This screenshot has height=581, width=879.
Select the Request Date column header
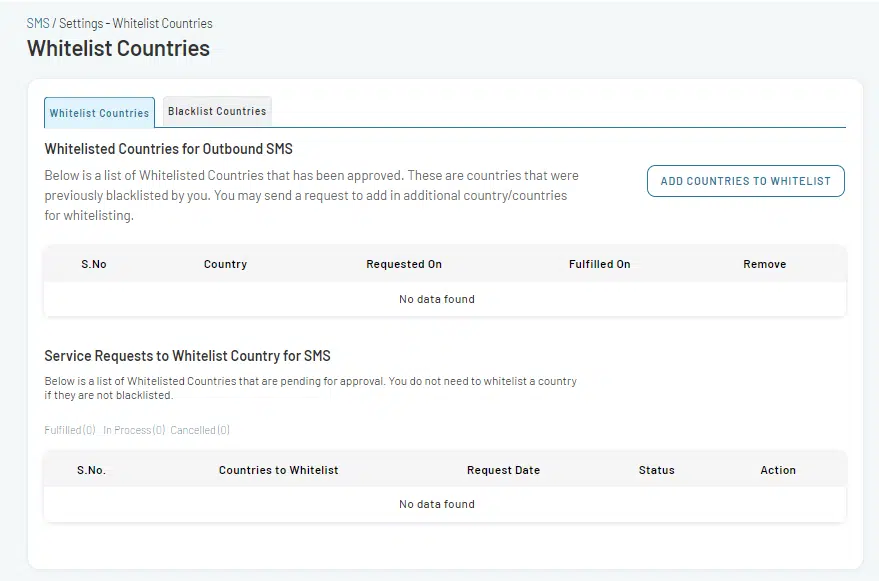click(x=503, y=470)
